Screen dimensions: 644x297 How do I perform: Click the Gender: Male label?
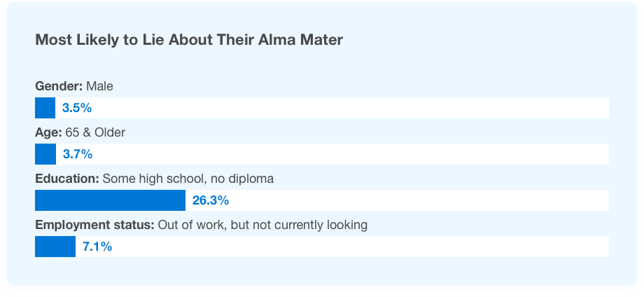coord(74,86)
